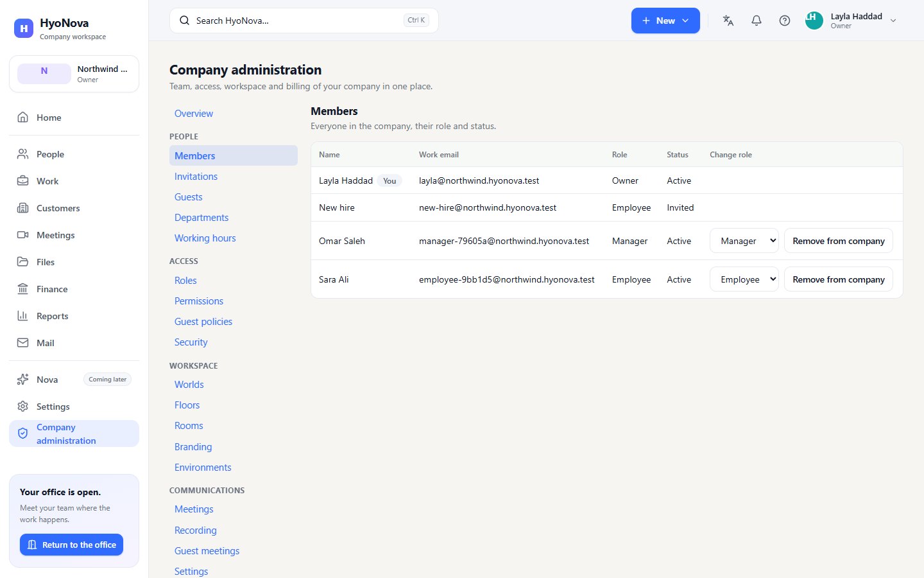
Task: Click the HyoNova logo icon
Action: point(24,28)
